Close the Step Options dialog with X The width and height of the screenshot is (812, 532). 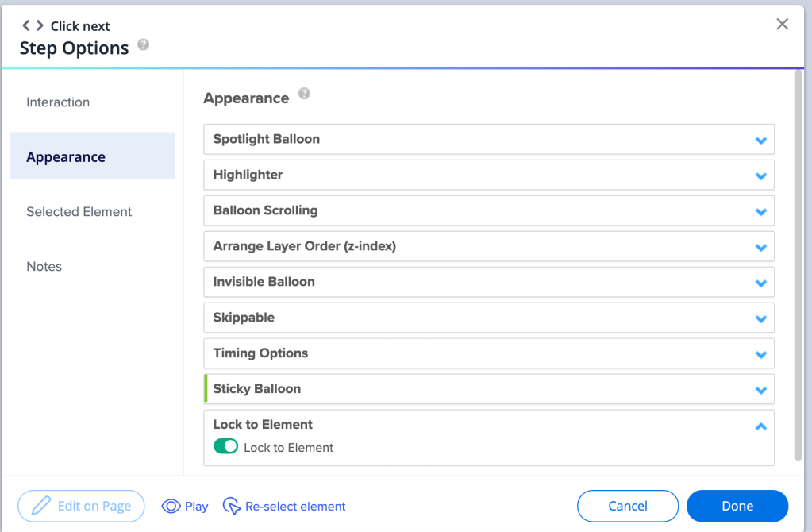782,25
